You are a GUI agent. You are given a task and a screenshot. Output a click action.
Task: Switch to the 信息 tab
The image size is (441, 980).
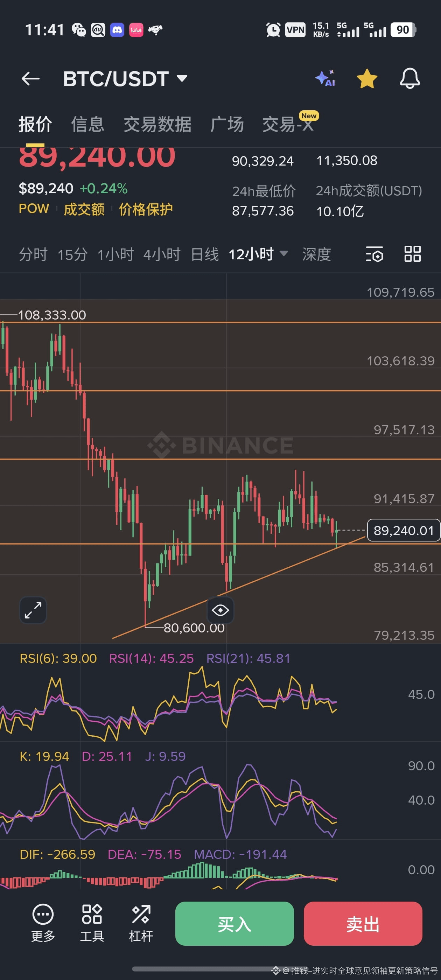pos(87,124)
